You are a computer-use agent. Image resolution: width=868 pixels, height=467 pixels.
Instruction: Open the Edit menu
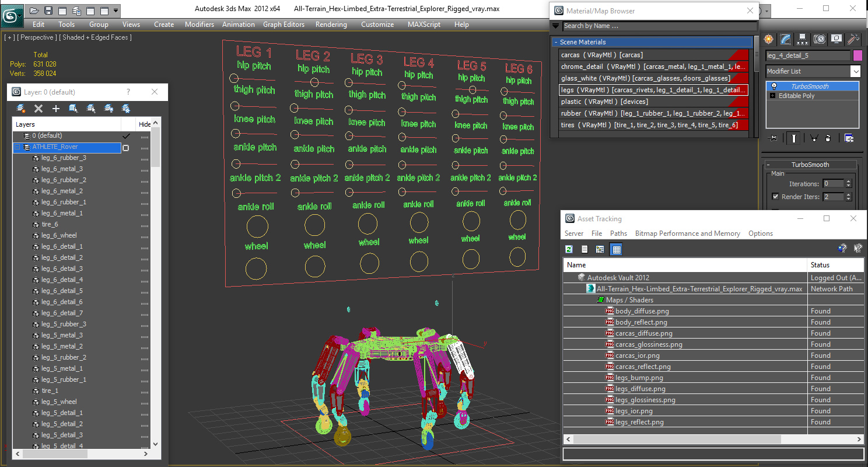click(x=38, y=25)
